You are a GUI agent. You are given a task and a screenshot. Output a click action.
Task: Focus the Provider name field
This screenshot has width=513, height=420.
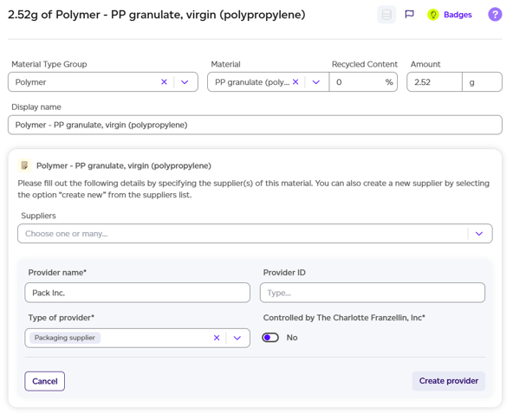tap(138, 293)
